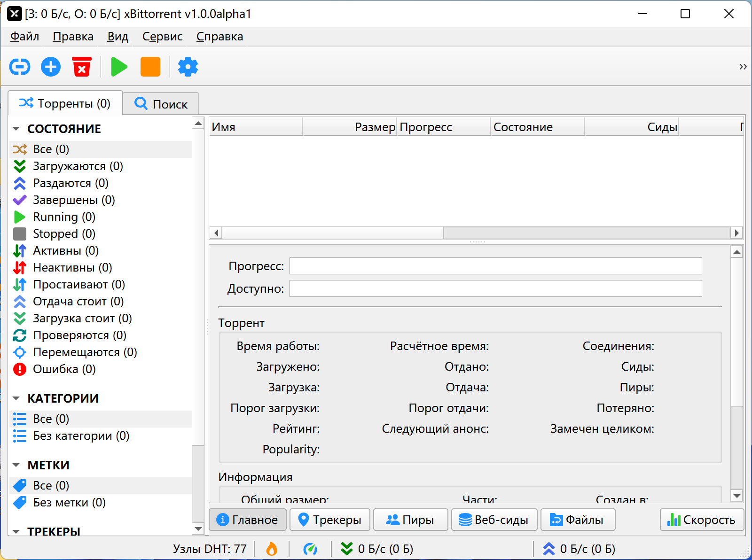
Task: Select Все (0) under СОСТОЯНИЕ
Action: (x=101, y=149)
